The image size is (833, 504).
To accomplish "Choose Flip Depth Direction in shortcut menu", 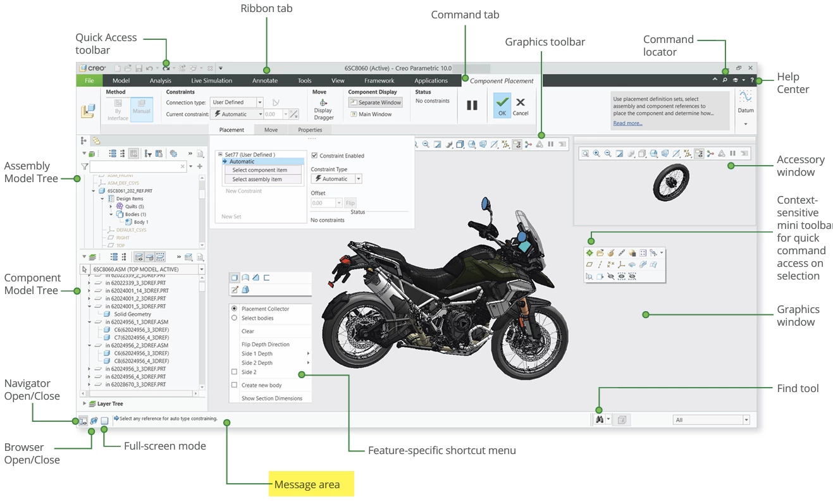I will coord(266,345).
